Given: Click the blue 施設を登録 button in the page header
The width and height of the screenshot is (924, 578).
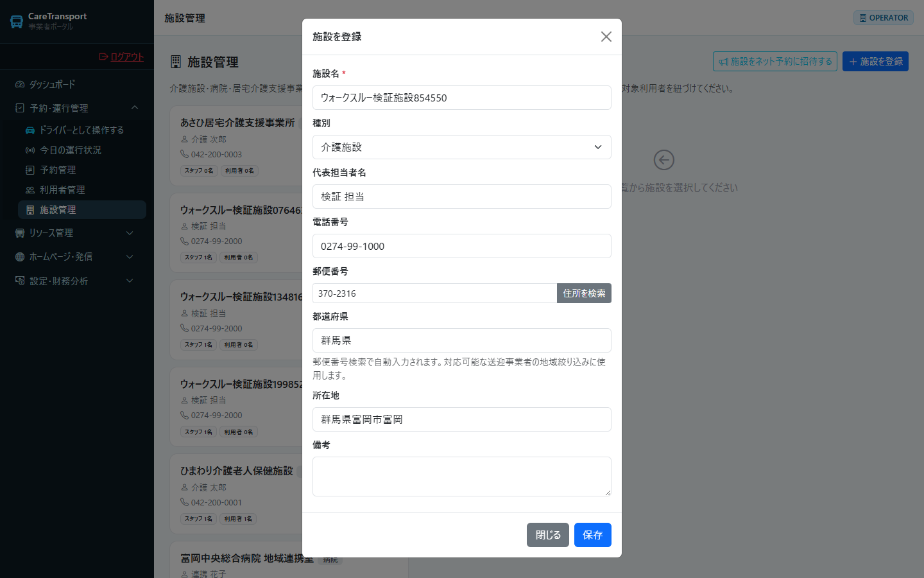Looking at the screenshot, I should pos(875,62).
